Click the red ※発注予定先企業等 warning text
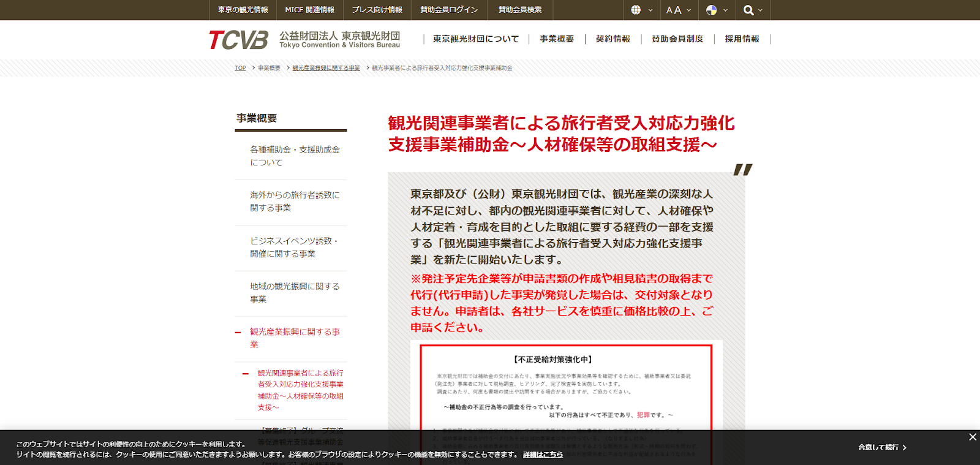 tap(562, 303)
